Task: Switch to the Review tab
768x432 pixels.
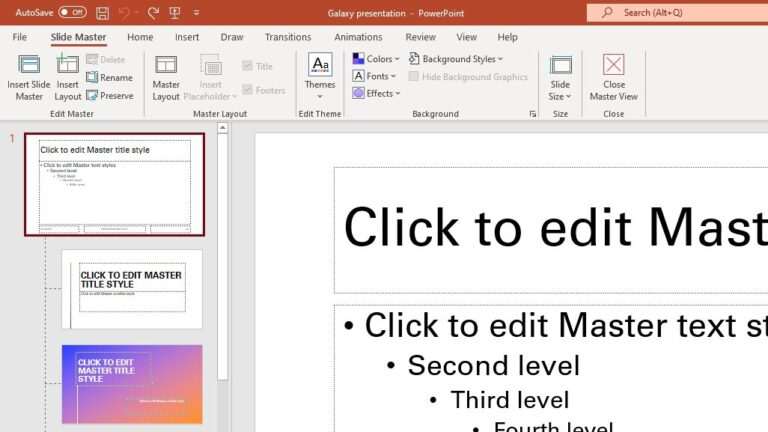Action: (x=421, y=37)
